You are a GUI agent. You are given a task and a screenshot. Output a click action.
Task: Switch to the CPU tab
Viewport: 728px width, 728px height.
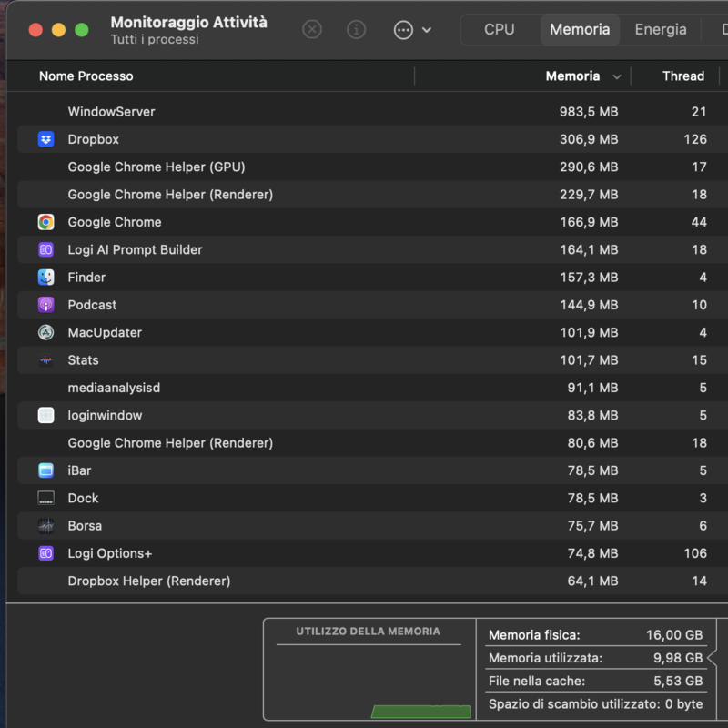tap(499, 30)
